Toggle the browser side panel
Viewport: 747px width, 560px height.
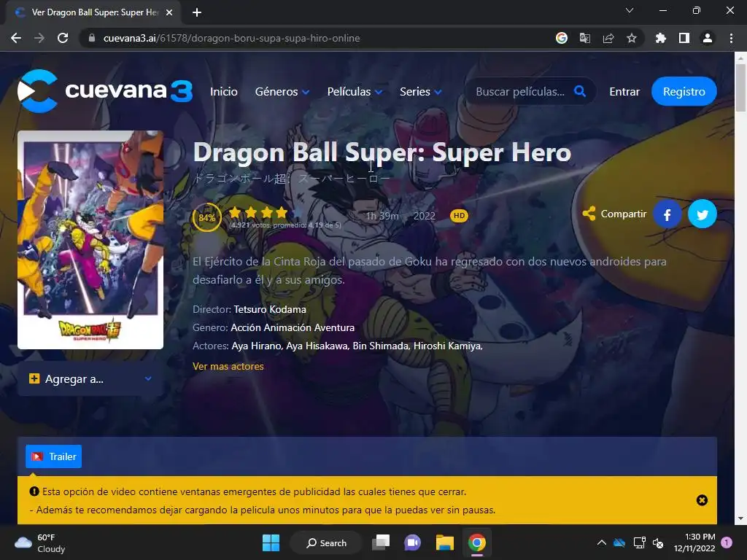coord(684,38)
